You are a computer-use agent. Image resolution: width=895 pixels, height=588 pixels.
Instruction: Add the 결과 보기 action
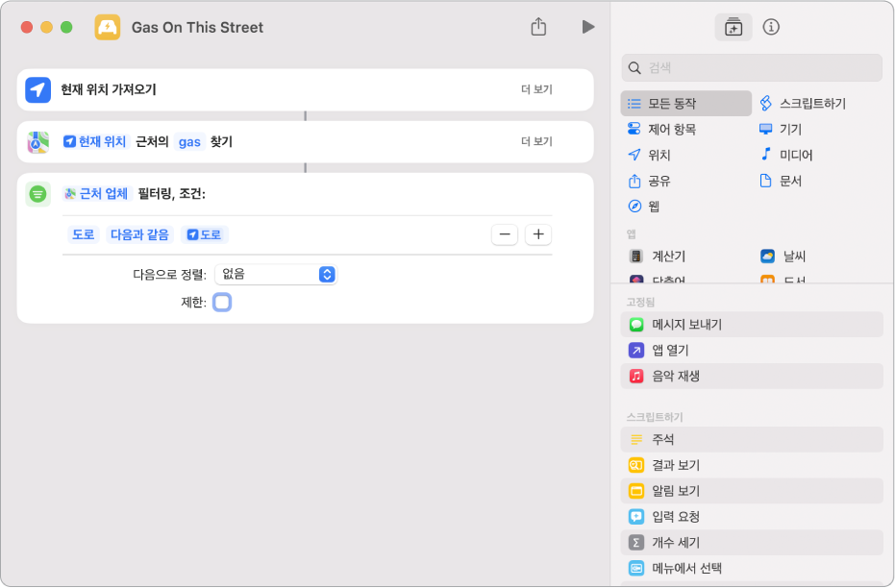[752, 465]
